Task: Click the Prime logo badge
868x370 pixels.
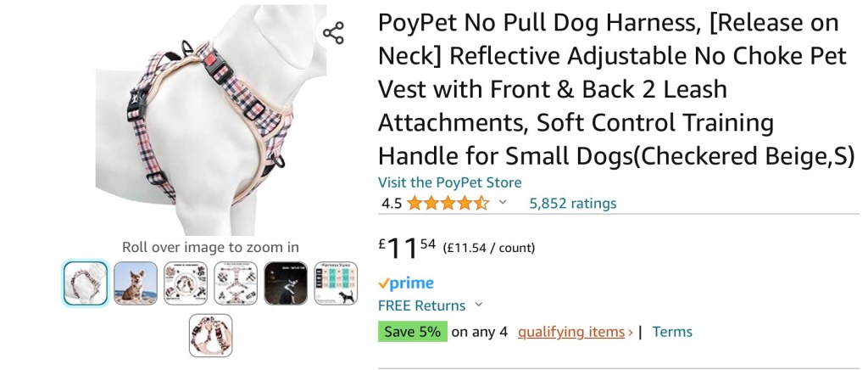Action: click(x=405, y=283)
